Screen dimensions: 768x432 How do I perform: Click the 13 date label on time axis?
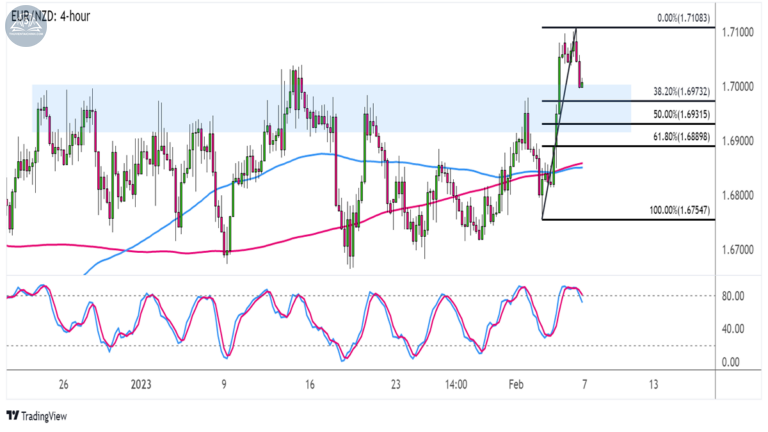point(653,384)
